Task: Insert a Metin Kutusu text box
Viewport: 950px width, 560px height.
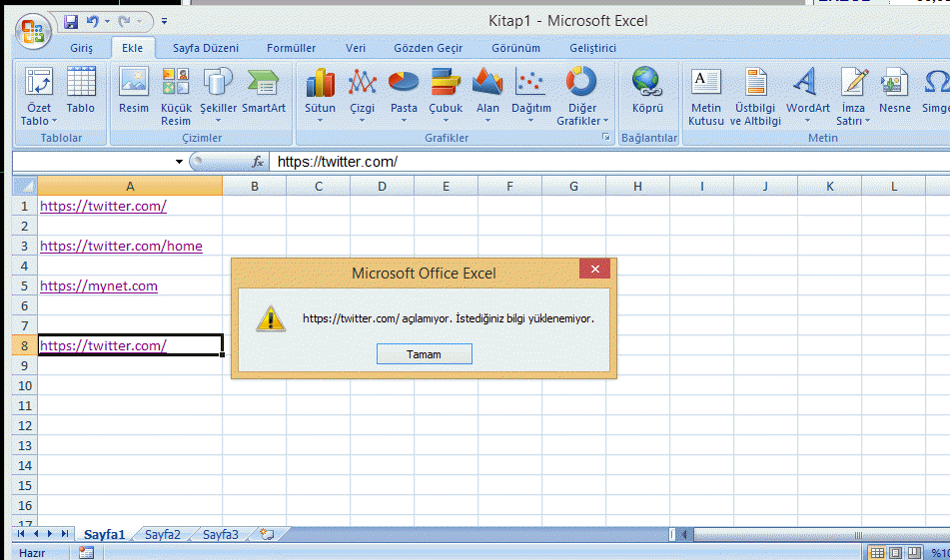Action: coord(706,97)
